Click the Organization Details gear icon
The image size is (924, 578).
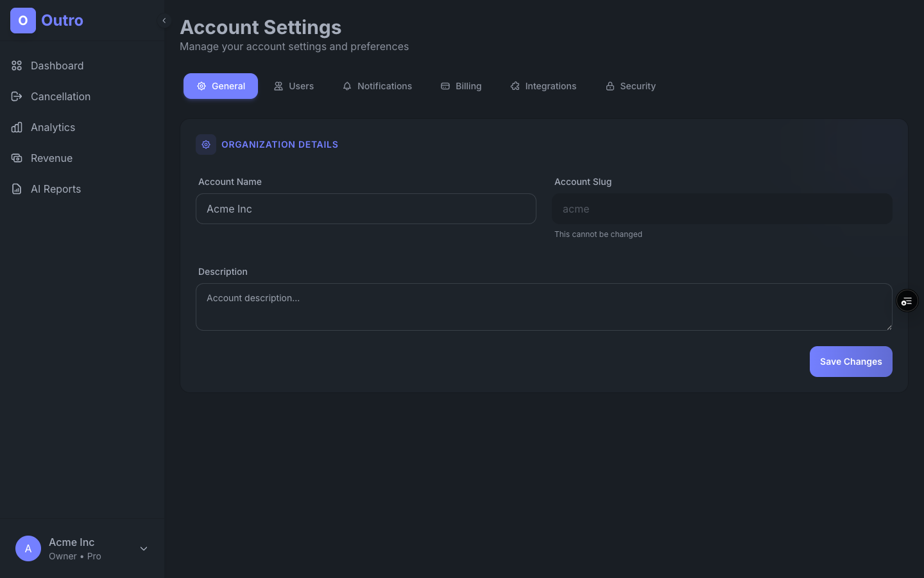click(206, 144)
